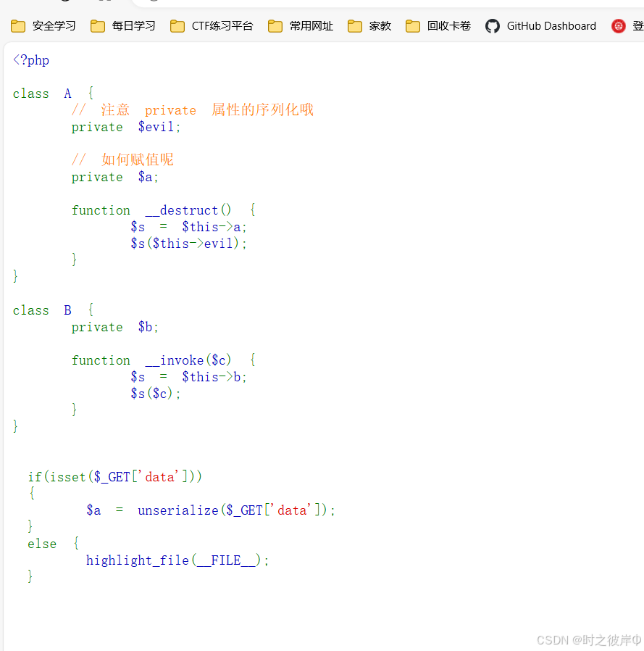This screenshot has height=651, width=644.
Task: Click the red icon bookmark after GitHub Dashboard
Action: (618, 26)
